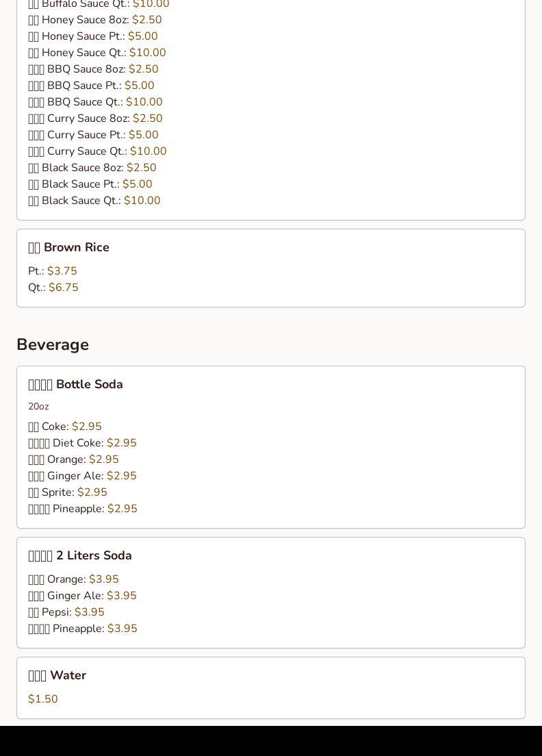Select Black Sauce 8oz $2.50 option
Image resolution: width=542 pixels, height=756 pixels.
coord(92,167)
